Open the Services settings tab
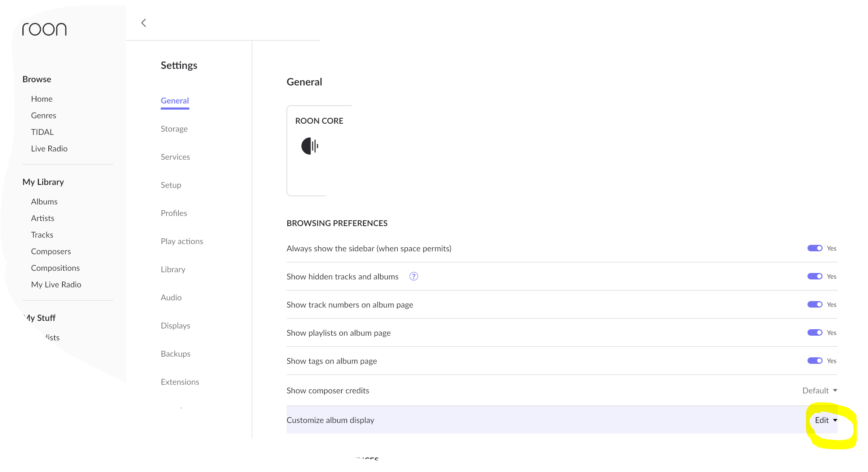The height and width of the screenshot is (472, 868). coord(175,157)
